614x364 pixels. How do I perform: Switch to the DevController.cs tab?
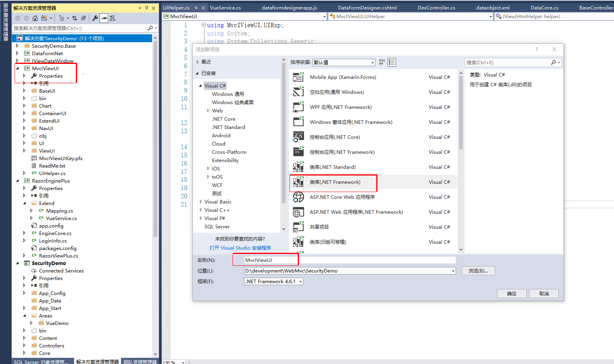pyautogui.click(x=436, y=7)
